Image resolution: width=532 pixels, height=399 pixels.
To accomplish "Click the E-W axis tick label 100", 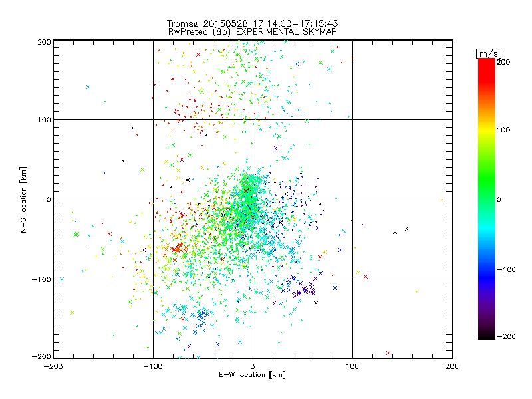I will tap(352, 366).
